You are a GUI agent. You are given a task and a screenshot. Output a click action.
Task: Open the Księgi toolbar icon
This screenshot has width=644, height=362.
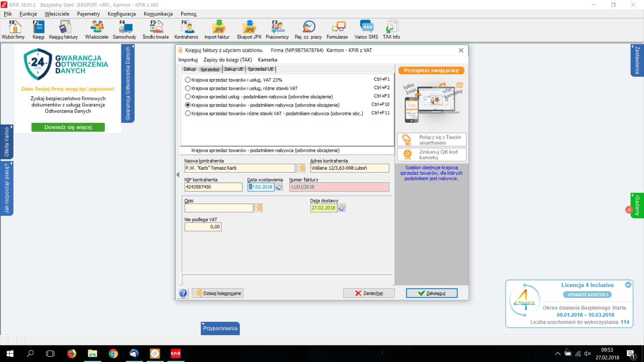pyautogui.click(x=38, y=30)
